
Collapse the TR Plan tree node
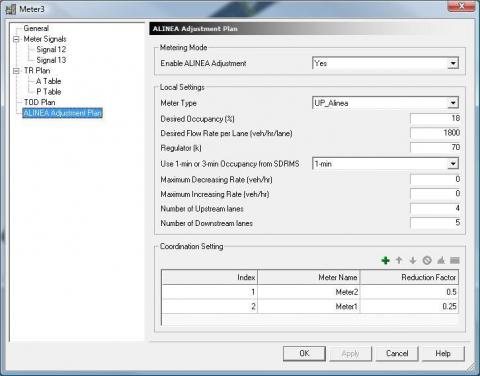pyautogui.click(x=16, y=71)
